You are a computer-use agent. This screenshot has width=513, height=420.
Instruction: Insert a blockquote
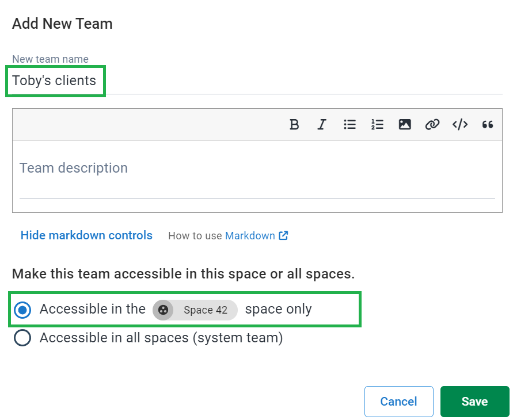coord(488,124)
